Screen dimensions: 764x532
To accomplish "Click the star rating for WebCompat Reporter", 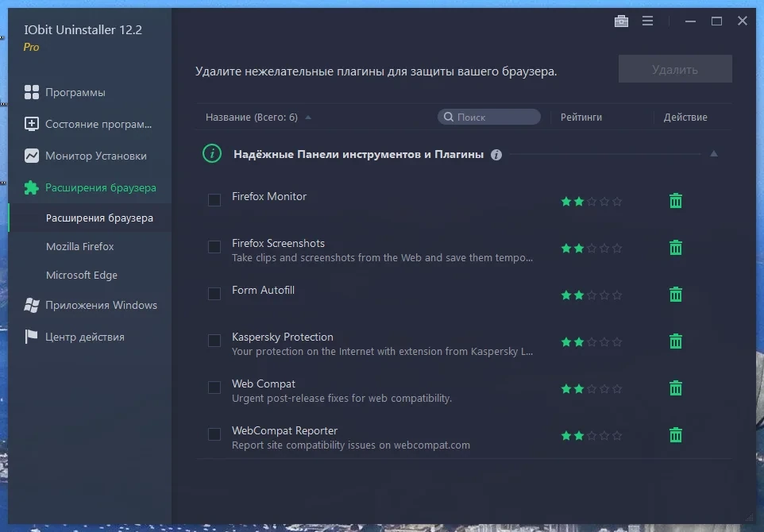I will click(x=592, y=436).
